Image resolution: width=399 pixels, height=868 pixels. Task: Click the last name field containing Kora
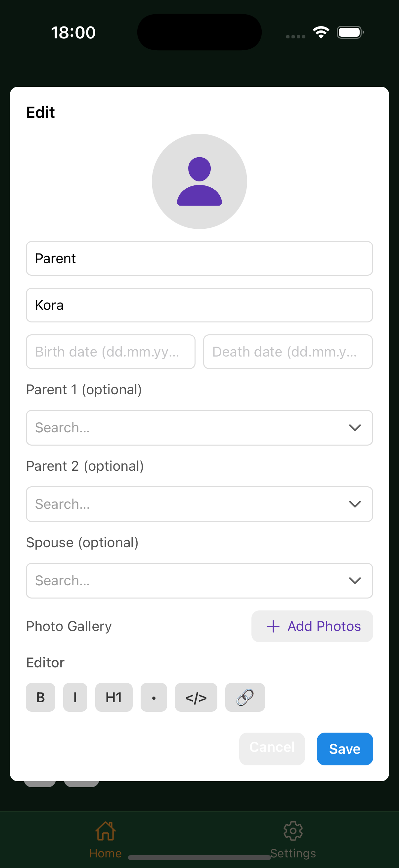(199, 305)
